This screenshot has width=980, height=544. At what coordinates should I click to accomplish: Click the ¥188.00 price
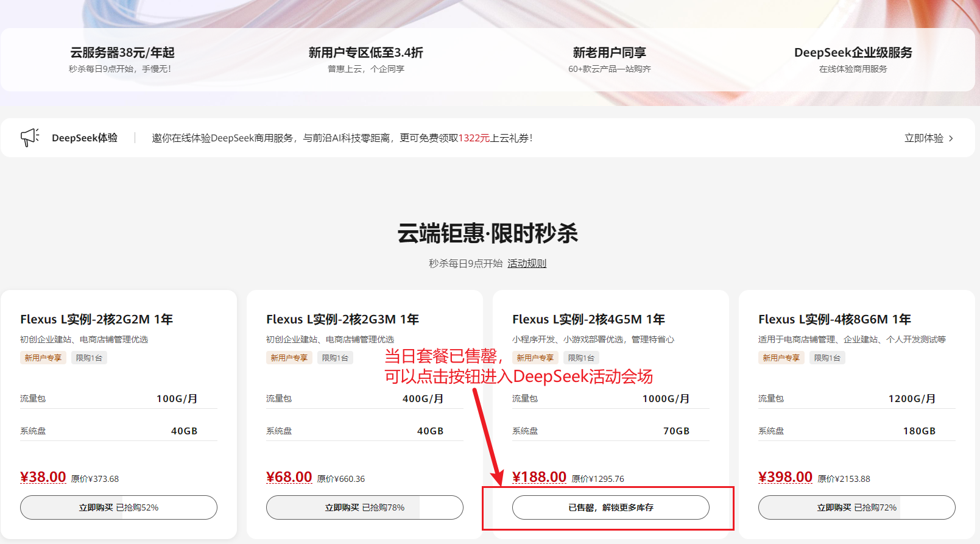[540, 477]
